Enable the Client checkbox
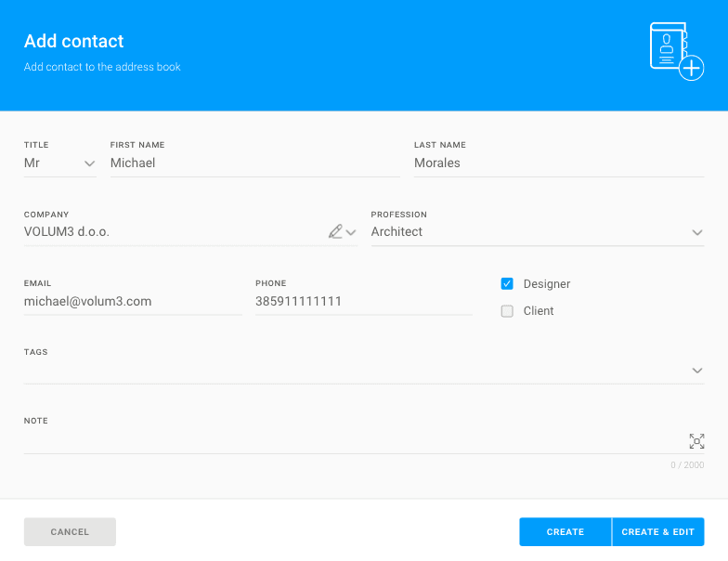Image resolution: width=728 pixels, height=561 pixels. click(x=507, y=311)
